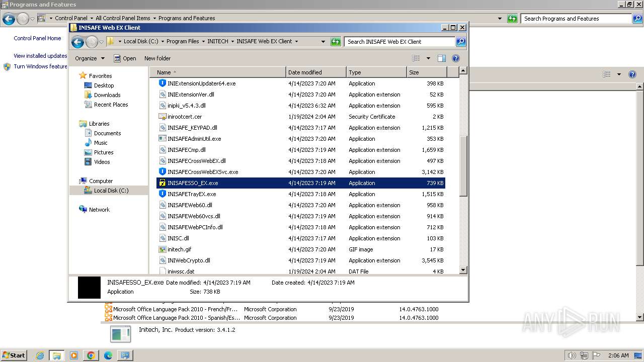
Task: Open Windows Media Player taskbar icon
Action: click(74, 355)
